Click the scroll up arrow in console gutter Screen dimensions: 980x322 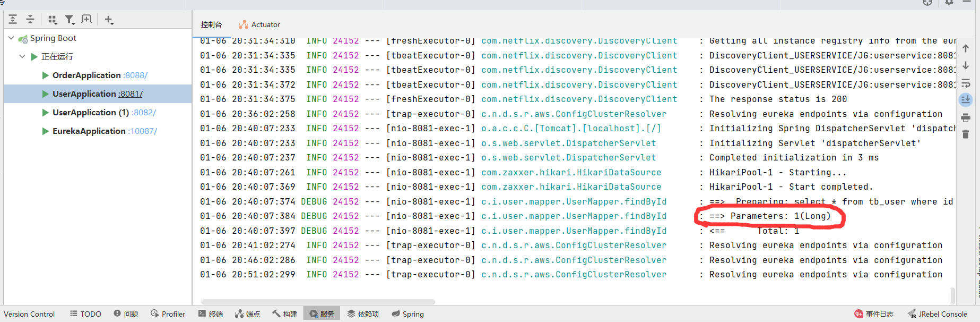[x=966, y=48]
